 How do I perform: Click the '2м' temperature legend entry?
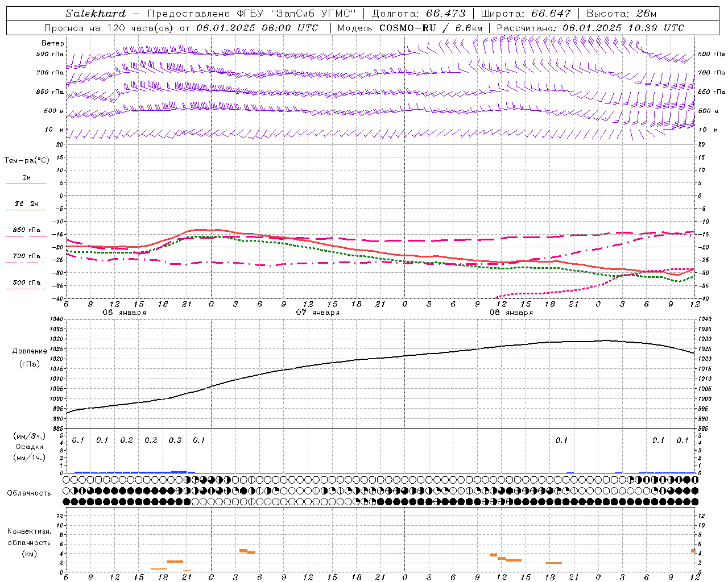(27, 177)
